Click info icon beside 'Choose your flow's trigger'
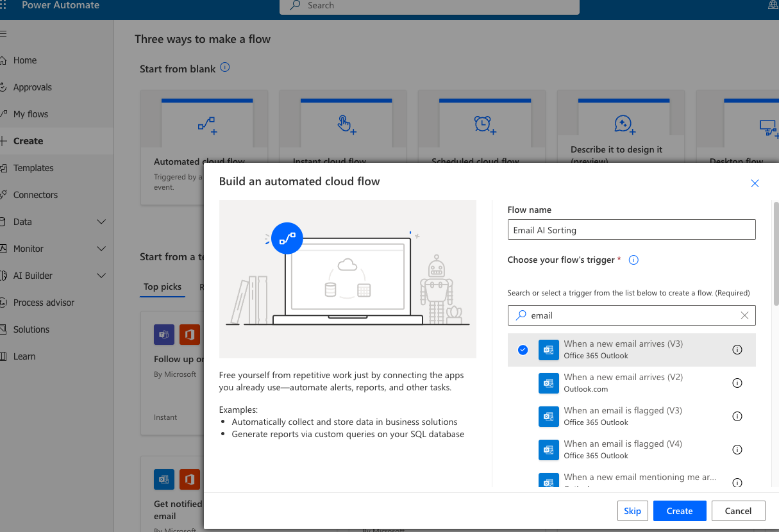Image resolution: width=779 pixels, height=532 pixels. click(633, 260)
